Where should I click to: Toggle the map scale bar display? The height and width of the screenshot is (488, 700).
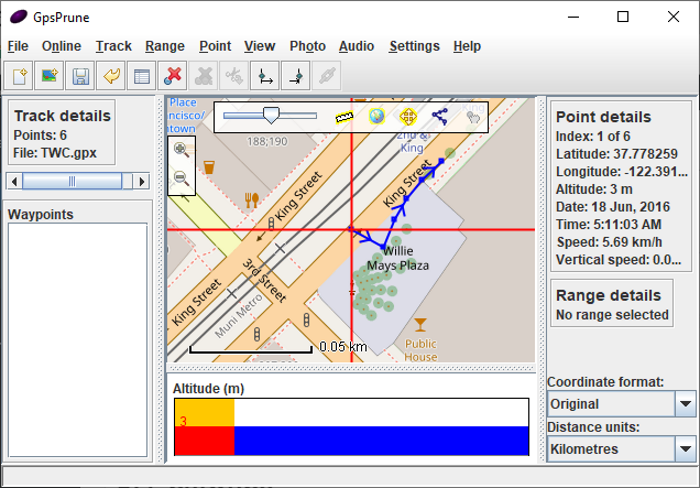(345, 117)
